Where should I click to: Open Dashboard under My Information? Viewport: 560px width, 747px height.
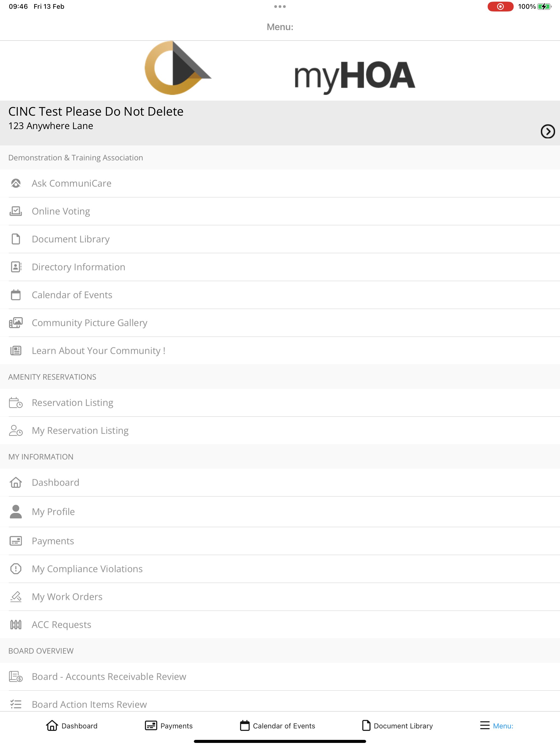click(280, 483)
